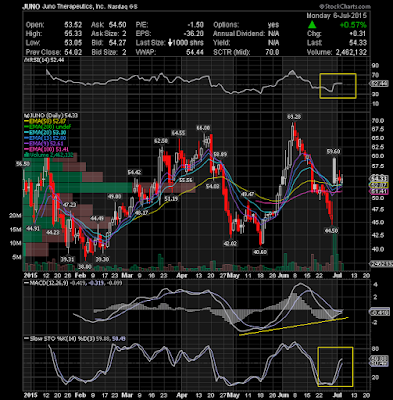
Task: Click the yellow EMA(50) legend entry
Action: coord(45,121)
